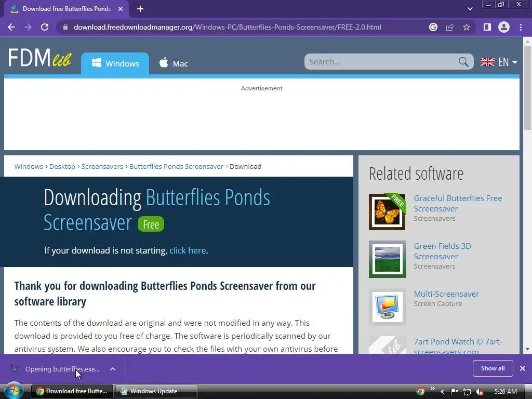Close the Butterflies Ponds download tab

click(121, 9)
